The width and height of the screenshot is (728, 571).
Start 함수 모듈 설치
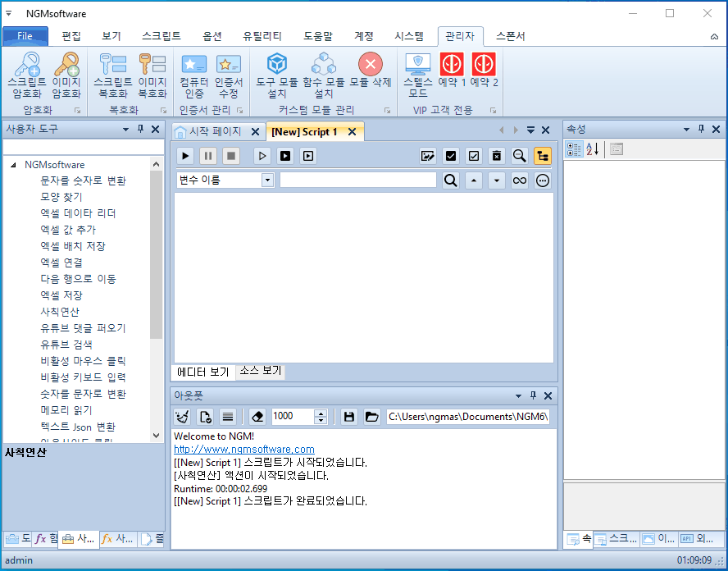pyautogui.click(x=324, y=75)
